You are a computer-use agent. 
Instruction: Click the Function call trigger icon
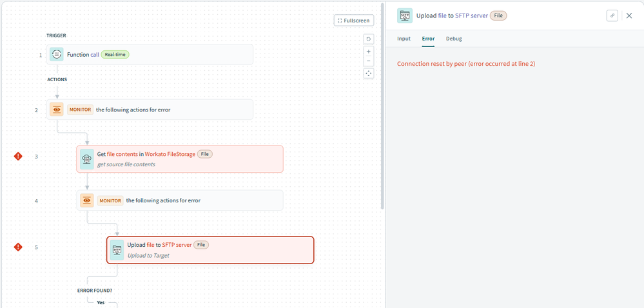click(x=57, y=54)
